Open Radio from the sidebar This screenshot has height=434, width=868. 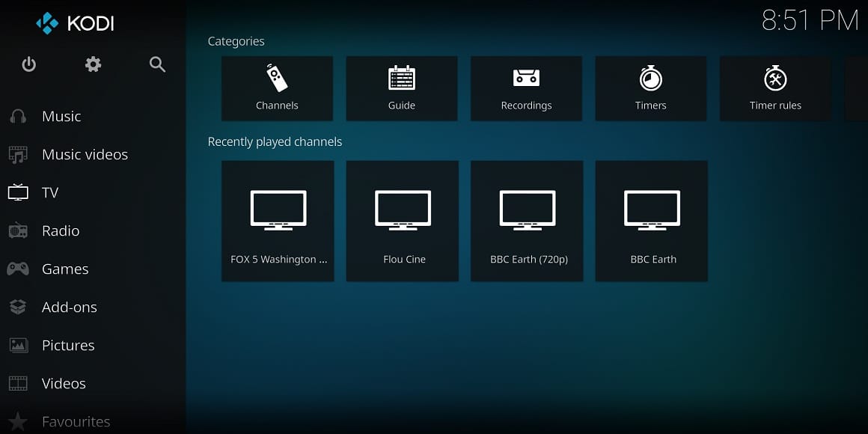(x=61, y=230)
